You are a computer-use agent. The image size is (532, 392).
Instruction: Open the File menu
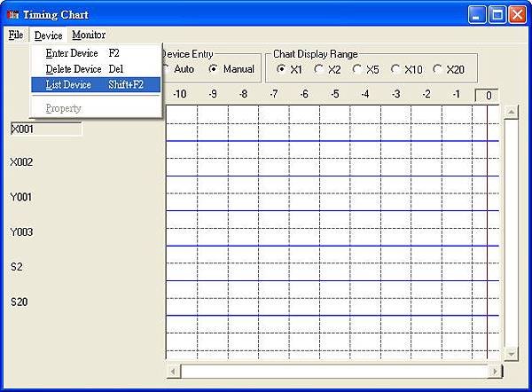pyautogui.click(x=16, y=35)
